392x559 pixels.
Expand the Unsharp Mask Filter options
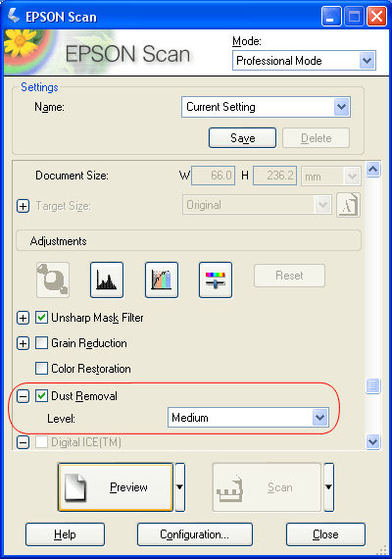(24, 318)
